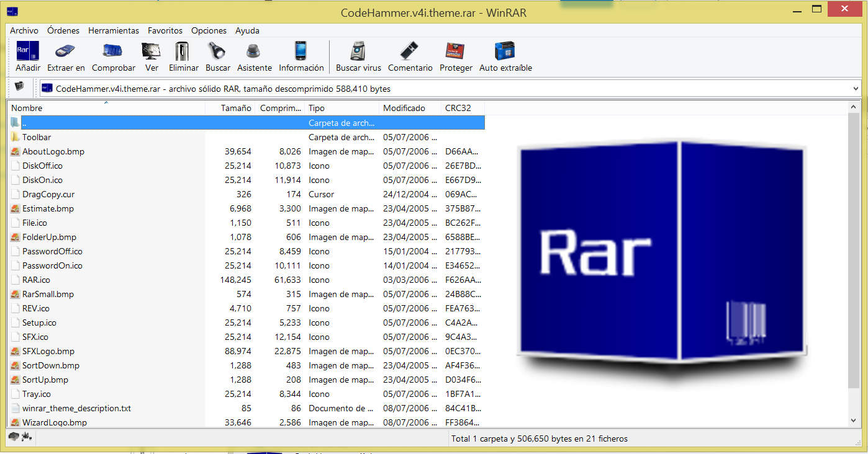Screen dimensions: 868x454
Task: Click the drive icon in status bar
Action: point(14,438)
